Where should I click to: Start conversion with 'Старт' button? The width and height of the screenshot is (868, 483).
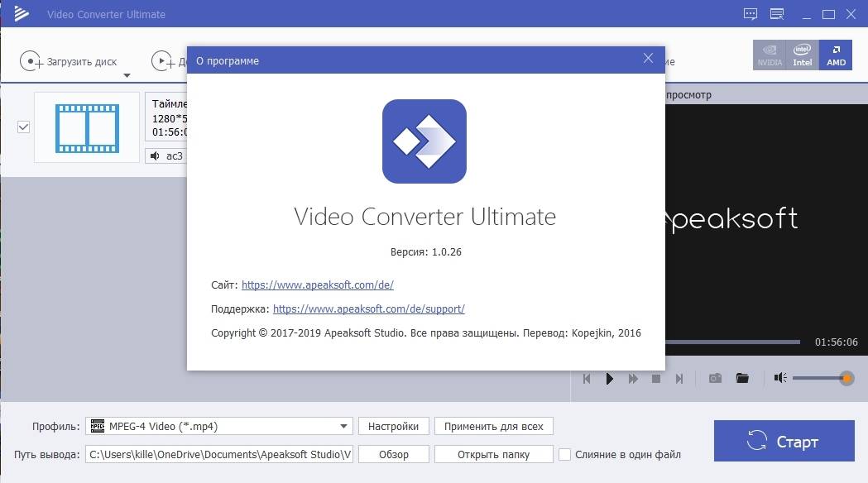pos(784,441)
